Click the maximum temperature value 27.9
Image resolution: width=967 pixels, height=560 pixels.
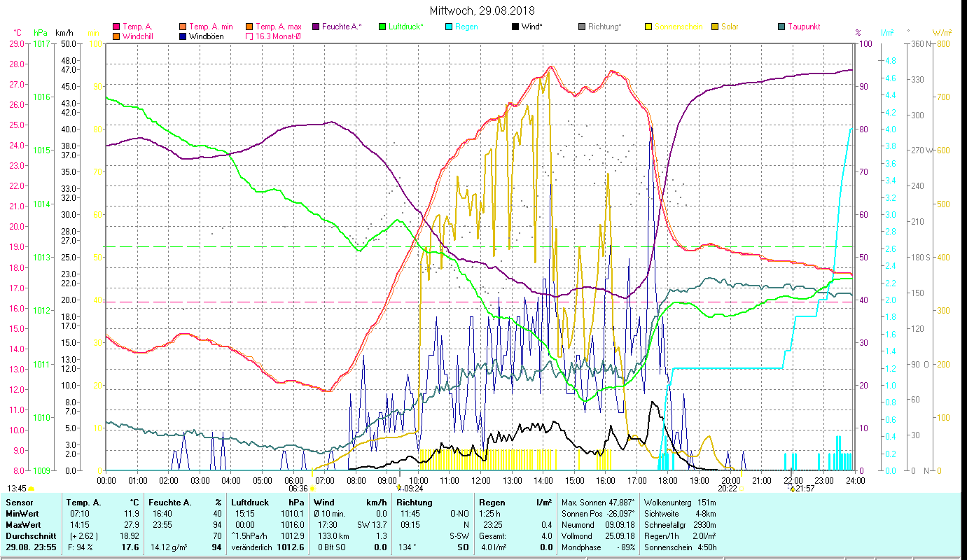[132, 524]
